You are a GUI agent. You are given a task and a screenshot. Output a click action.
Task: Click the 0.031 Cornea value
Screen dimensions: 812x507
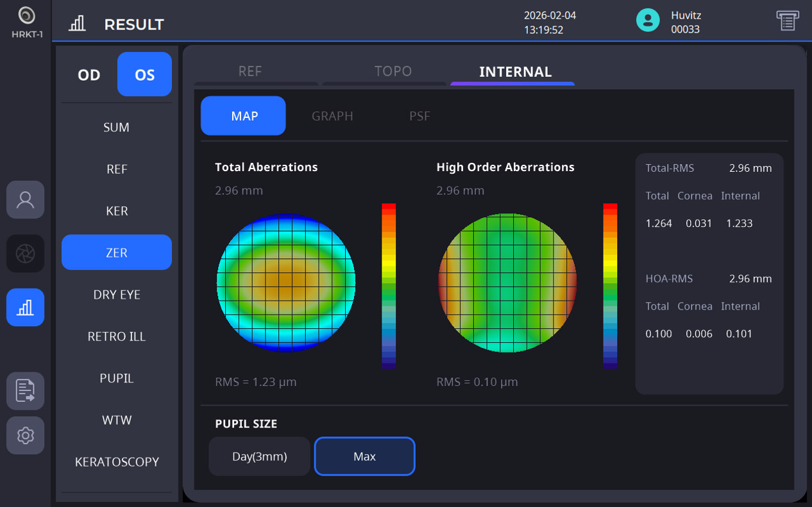(x=698, y=224)
